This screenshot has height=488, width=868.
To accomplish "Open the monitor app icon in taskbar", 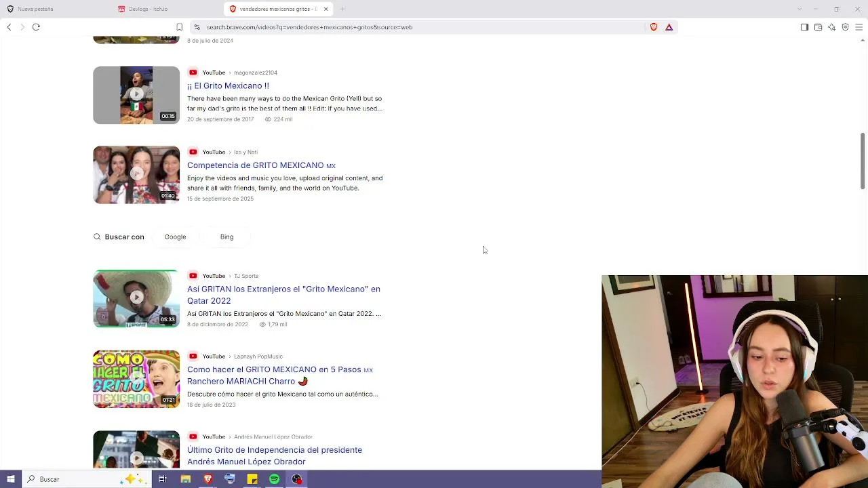I will point(230,479).
